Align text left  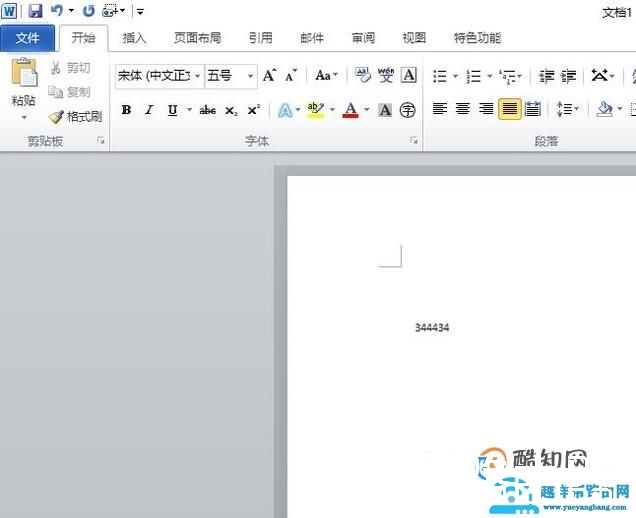[440, 109]
